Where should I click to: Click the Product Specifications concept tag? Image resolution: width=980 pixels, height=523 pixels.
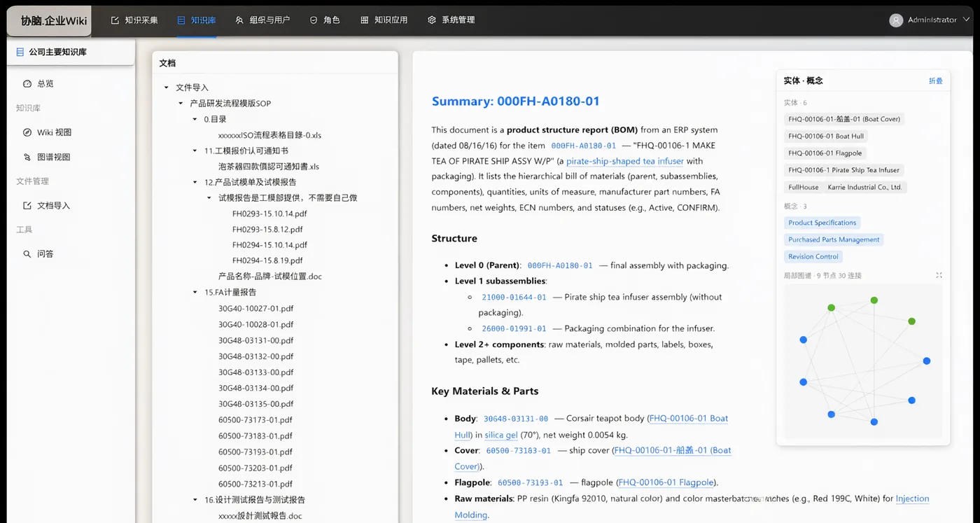(x=822, y=223)
